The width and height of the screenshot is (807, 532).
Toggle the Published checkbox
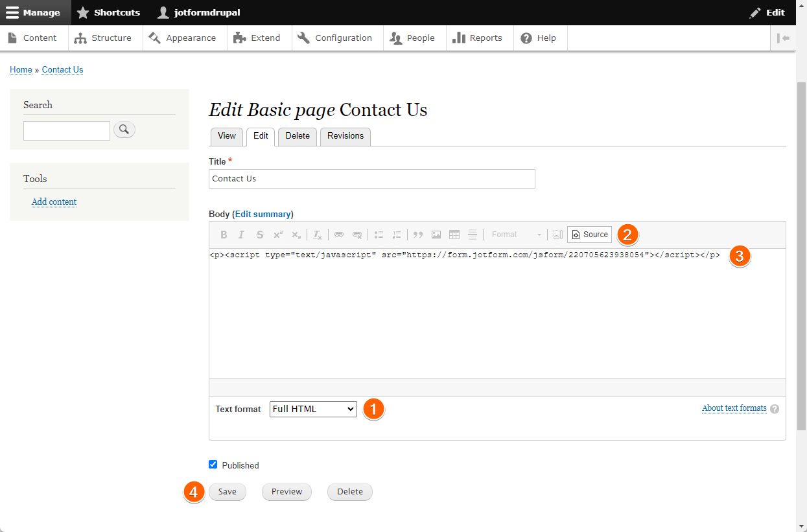click(x=213, y=465)
